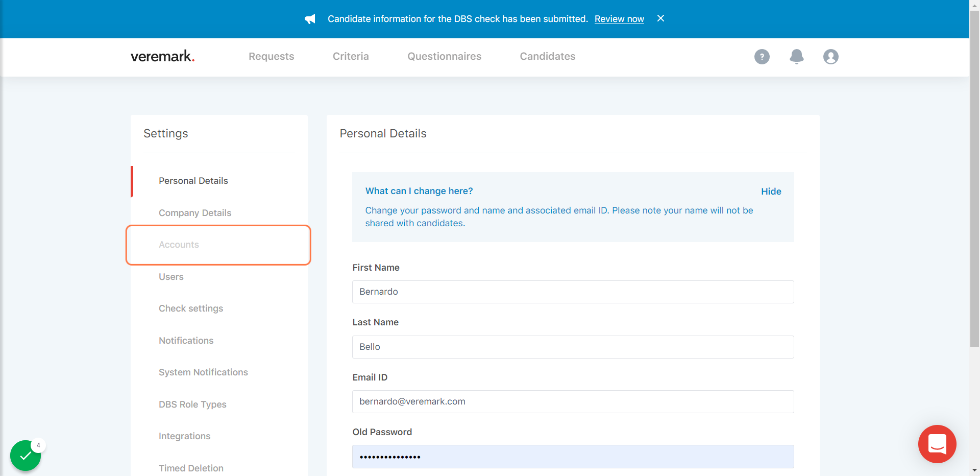Open the red chat widget icon
Screen dimensions: 980x476
pyautogui.click(x=937, y=444)
